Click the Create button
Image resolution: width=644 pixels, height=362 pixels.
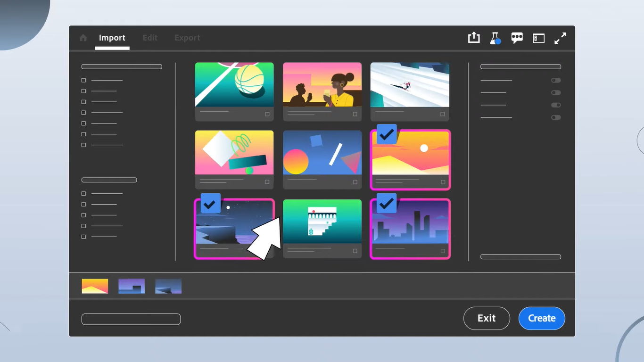(x=542, y=318)
